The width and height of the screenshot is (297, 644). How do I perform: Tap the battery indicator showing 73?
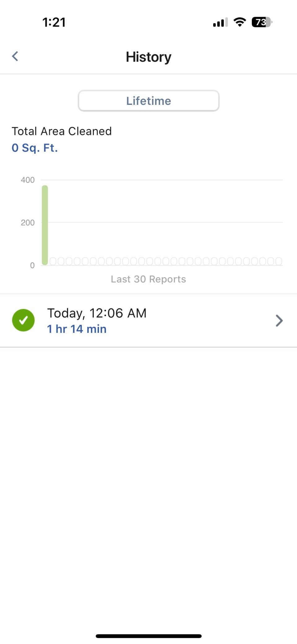(262, 22)
